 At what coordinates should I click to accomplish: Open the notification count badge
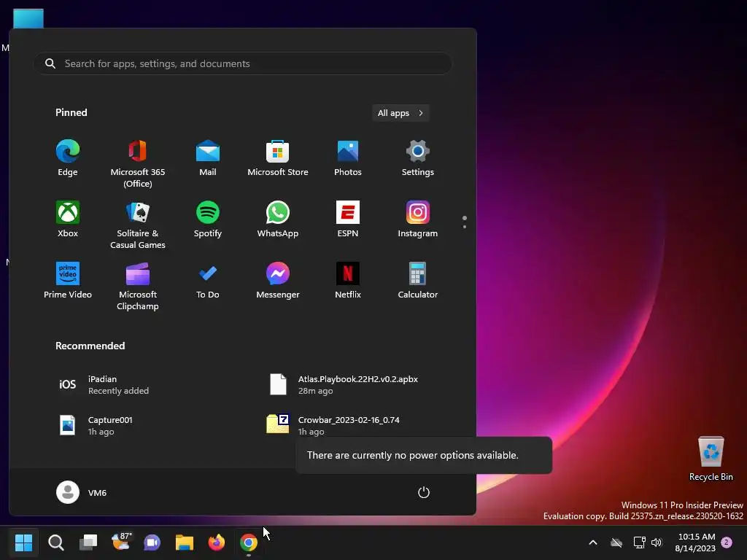click(x=727, y=542)
